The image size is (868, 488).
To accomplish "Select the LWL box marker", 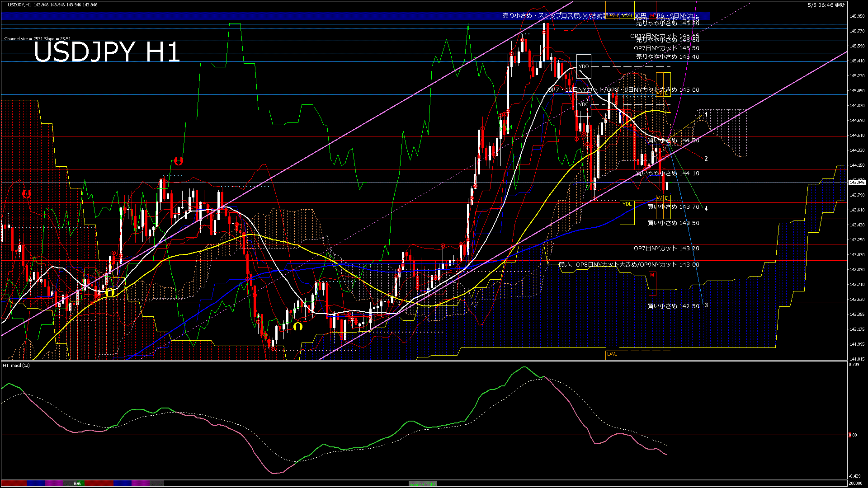I will click(x=612, y=354).
